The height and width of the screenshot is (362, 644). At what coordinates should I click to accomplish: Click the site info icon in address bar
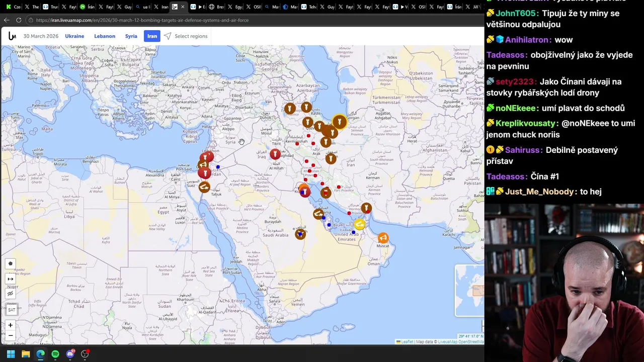31,20
